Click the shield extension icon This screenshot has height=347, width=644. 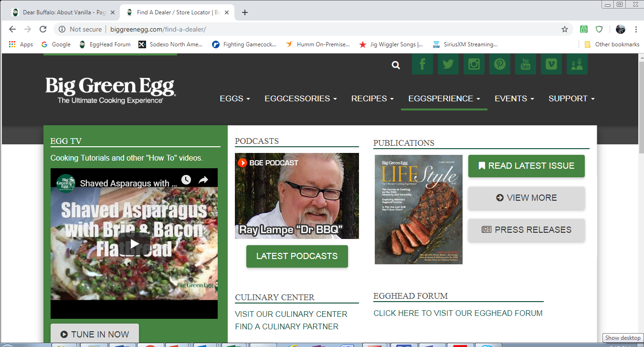(599, 29)
